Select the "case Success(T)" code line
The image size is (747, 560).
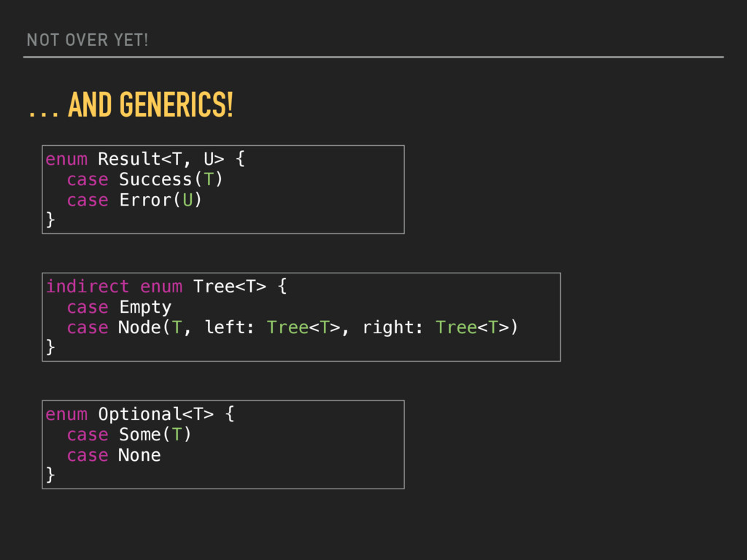tap(144, 179)
